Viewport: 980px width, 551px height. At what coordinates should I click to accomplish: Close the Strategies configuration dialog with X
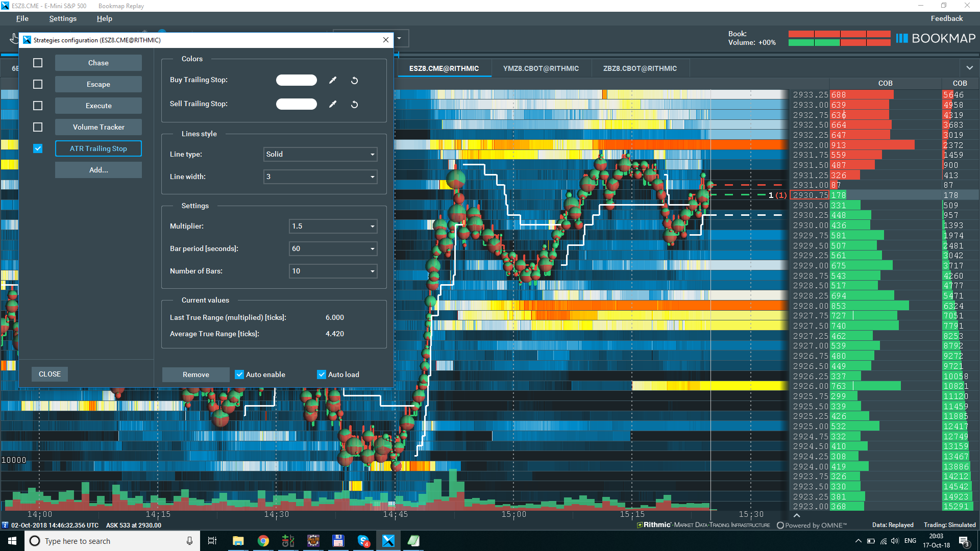[x=386, y=40]
